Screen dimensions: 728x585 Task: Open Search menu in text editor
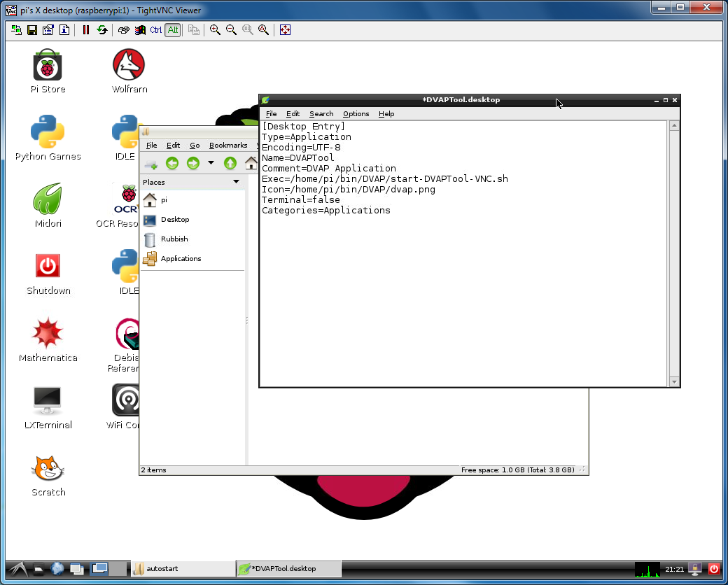tap(321, 114)
